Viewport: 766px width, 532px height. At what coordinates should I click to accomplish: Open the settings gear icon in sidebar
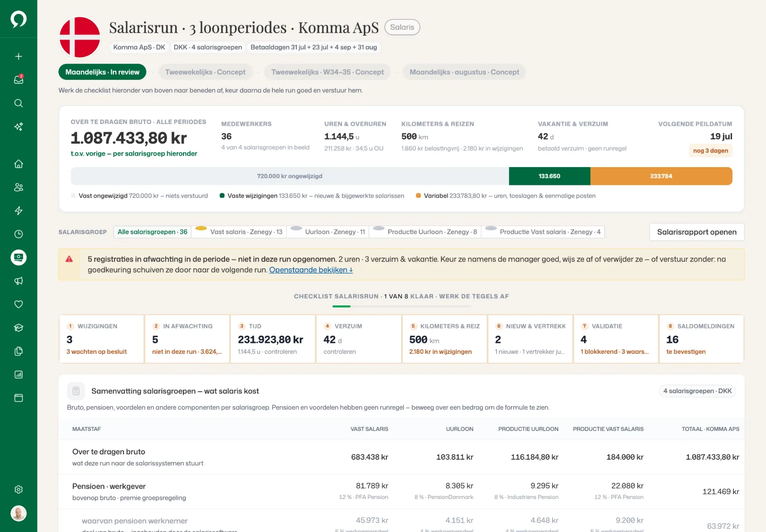[x=19, y=489]
